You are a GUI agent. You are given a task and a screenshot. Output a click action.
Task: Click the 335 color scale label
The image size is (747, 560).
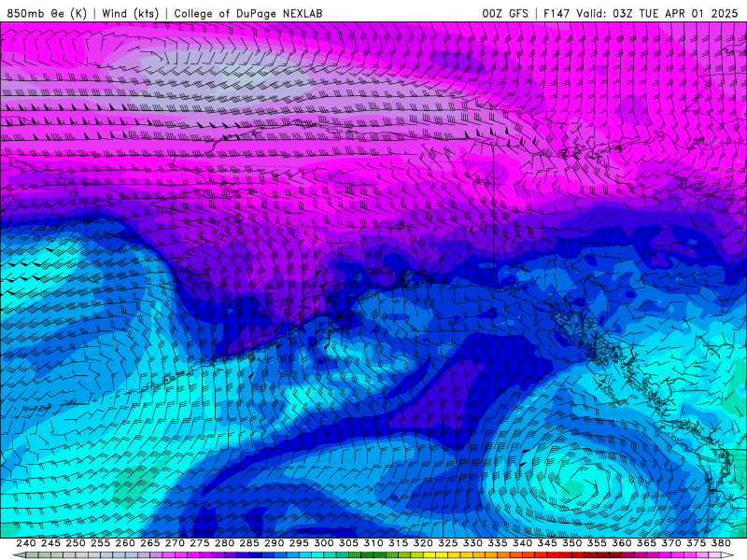click(498, 543)
